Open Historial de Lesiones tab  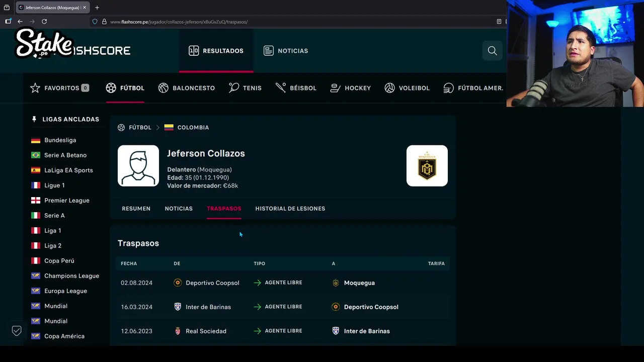290,209
